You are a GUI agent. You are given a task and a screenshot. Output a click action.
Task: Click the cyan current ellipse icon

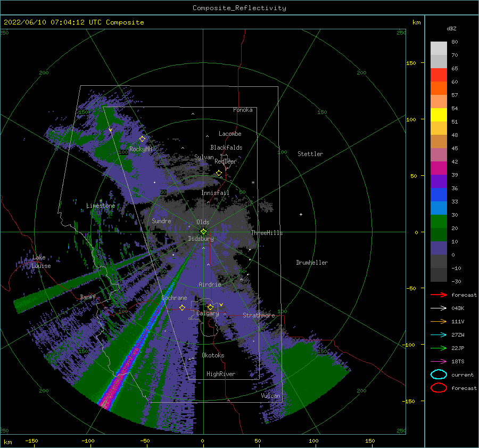pos(439,374)
